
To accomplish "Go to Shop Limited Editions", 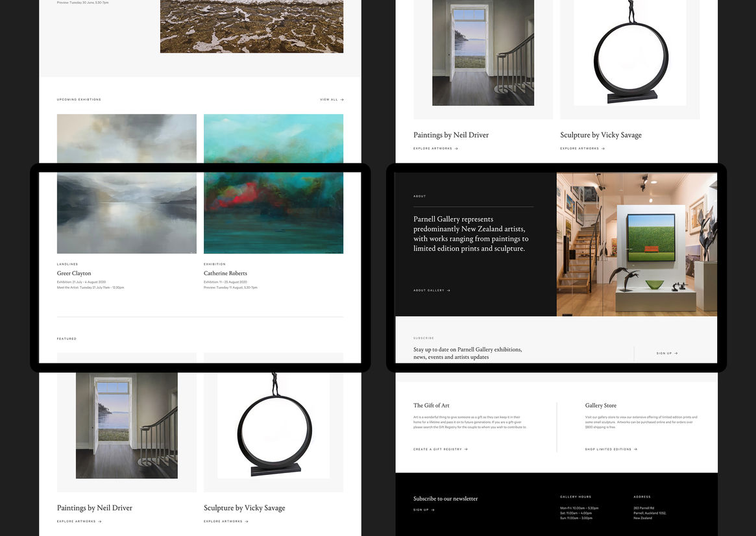I will tap(608, 449).
